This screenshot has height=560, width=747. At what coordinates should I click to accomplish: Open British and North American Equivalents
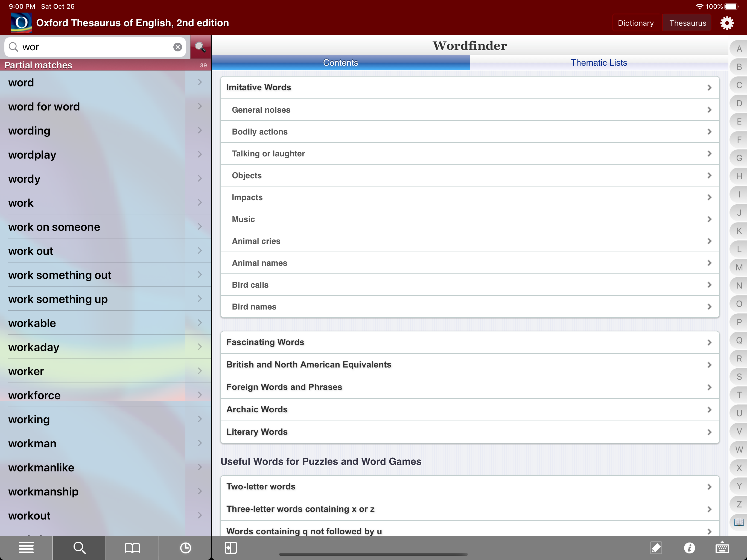pos(470,365)
